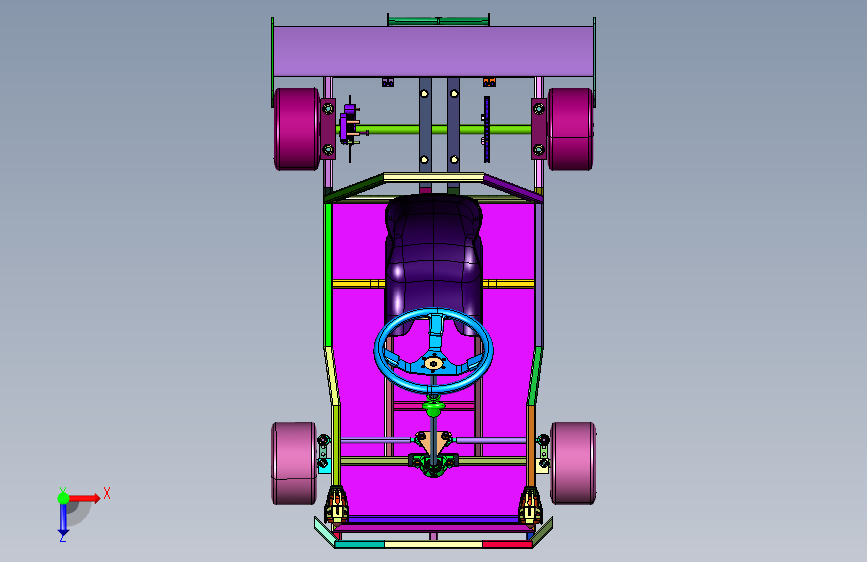Click the green bracket atop the rear wing
The width and height of the screenshot is (867, 562).
pos(438,20)
